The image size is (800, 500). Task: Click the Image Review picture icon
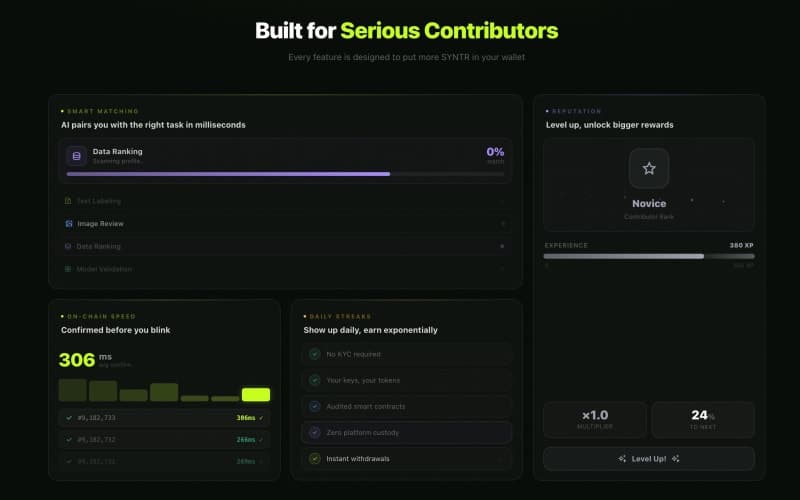(x=68, y=224)
